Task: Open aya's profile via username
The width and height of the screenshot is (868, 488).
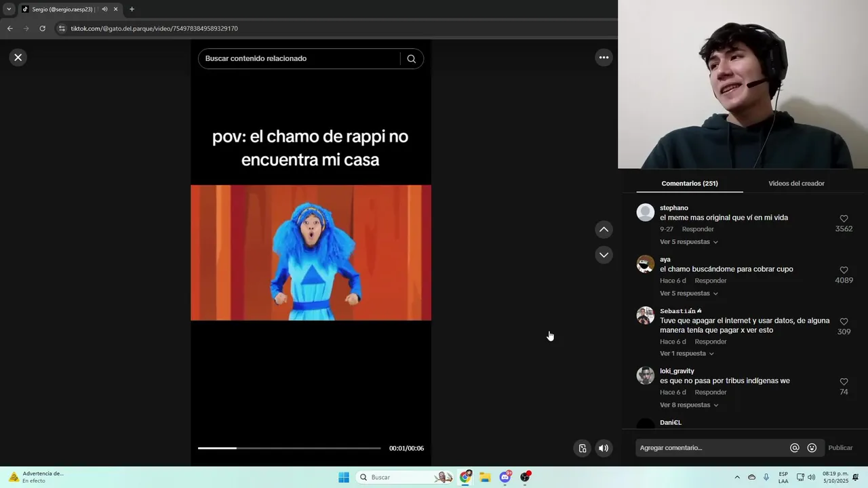Action: (665, 260)
